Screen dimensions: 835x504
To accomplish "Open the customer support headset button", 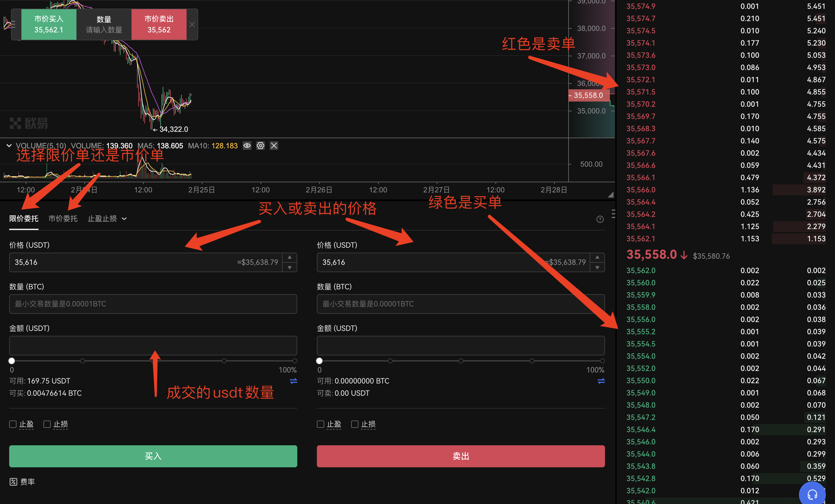I will (x=812, y=495).
